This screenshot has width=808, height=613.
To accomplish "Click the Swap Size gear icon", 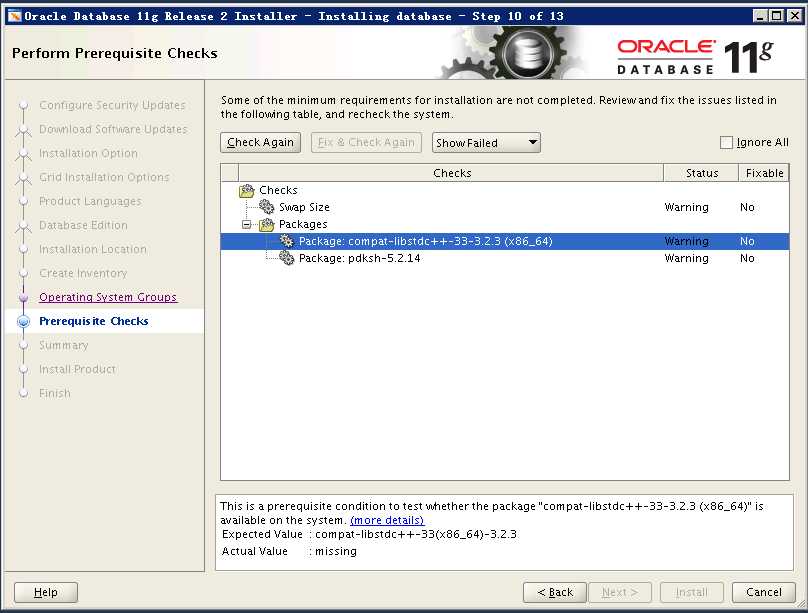I will pos(266,207).
